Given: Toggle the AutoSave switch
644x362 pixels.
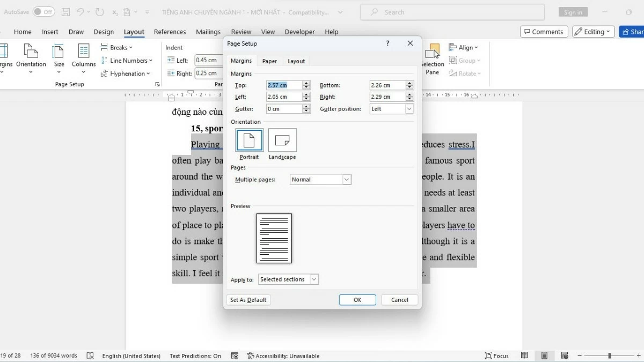Looking at the screenshot, I should [43, 12].
